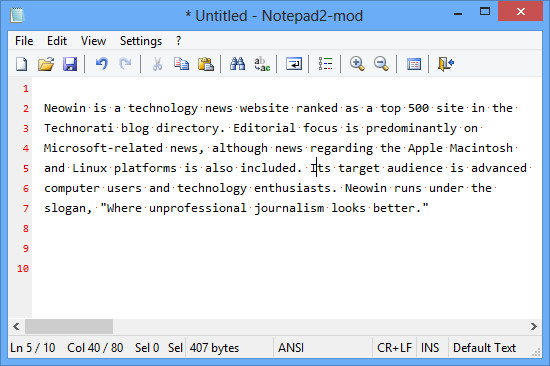Click the right scroll arrow

point(534,326)
